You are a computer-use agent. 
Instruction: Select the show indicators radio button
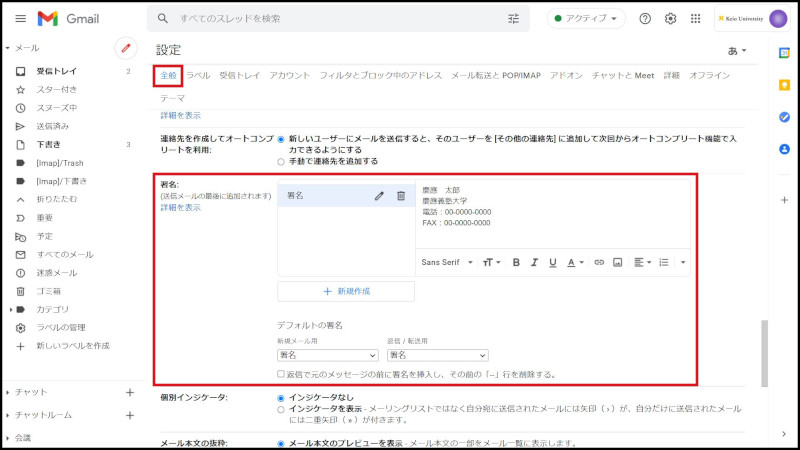click(281, 409)
